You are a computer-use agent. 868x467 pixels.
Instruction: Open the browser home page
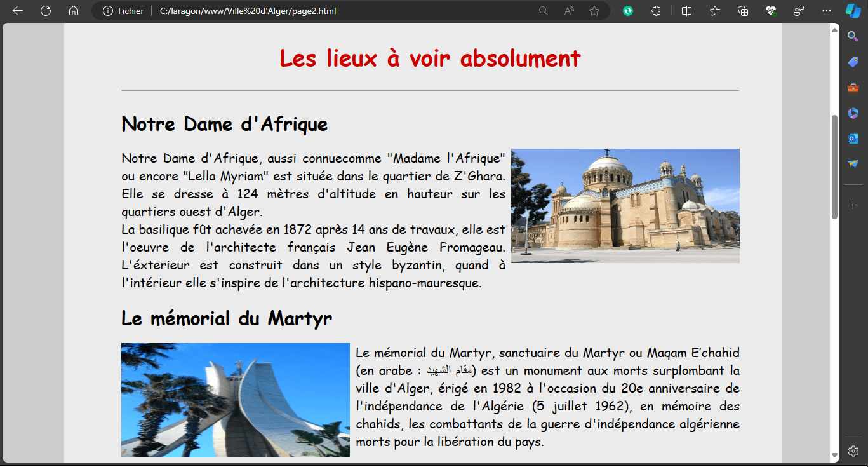pos(74,11)
